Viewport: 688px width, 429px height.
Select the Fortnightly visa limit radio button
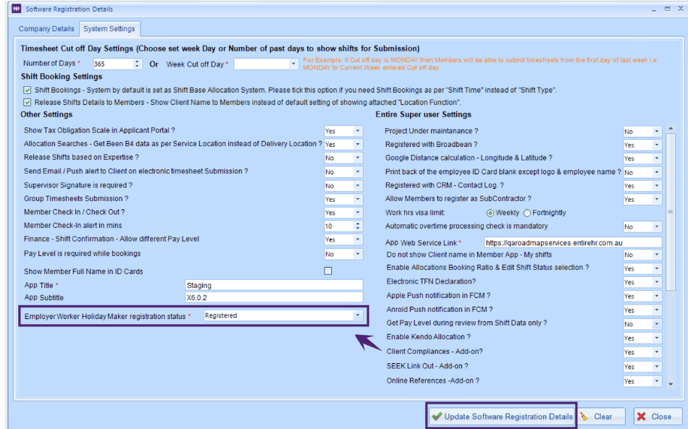[527, 213]
